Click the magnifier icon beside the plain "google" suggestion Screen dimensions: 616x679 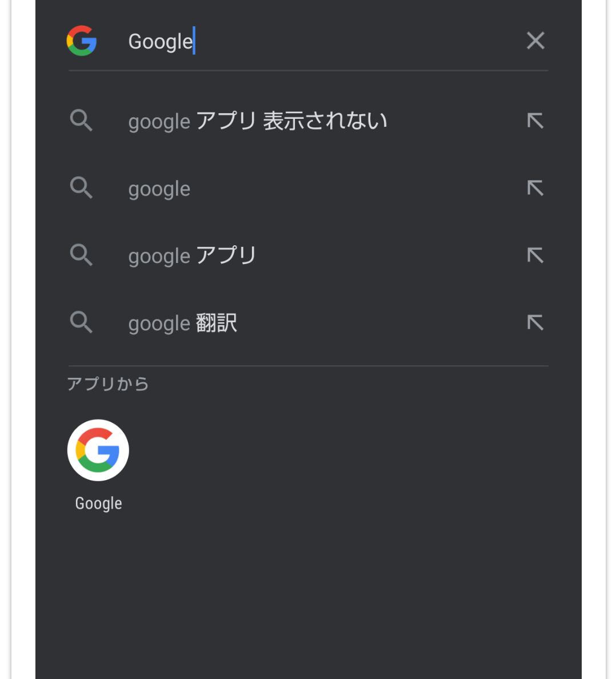point(81,187)
